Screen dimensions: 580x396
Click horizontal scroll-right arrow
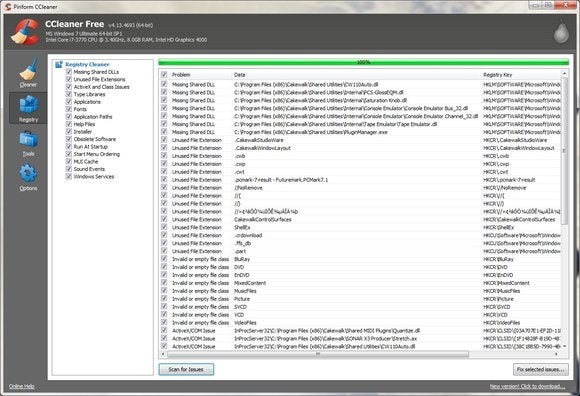pos(556,354)
